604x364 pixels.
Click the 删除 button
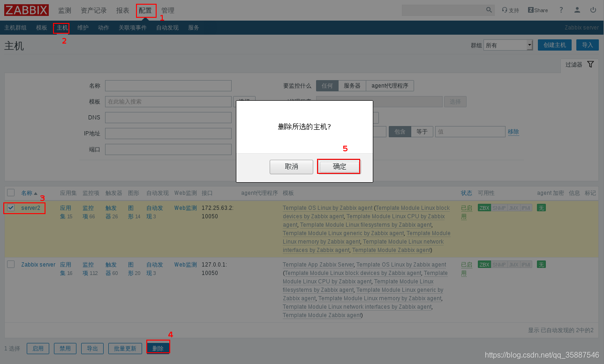pyautogui.click(x=158, y=349)
